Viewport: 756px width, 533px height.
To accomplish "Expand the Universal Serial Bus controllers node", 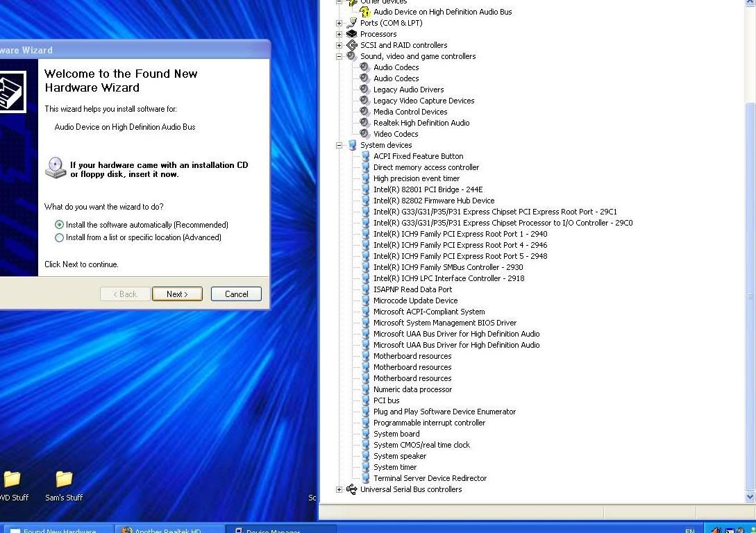I will (339, 489).
